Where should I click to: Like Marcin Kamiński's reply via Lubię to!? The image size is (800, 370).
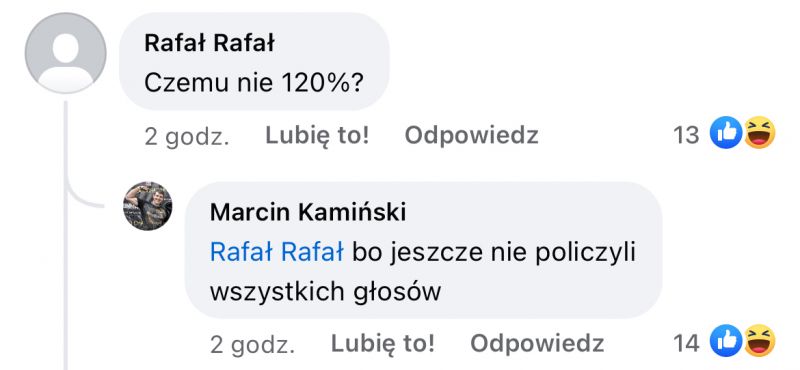click(383, 343)
